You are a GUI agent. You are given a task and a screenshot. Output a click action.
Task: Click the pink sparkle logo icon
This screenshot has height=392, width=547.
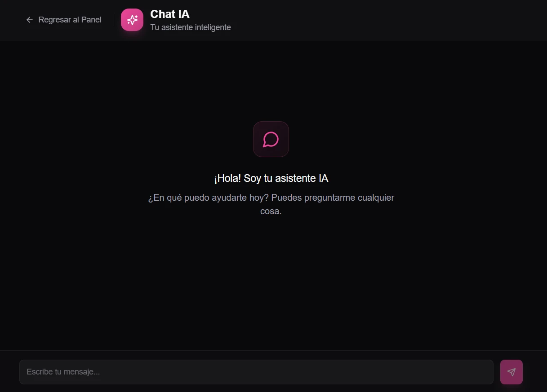(x=132, y=20)
